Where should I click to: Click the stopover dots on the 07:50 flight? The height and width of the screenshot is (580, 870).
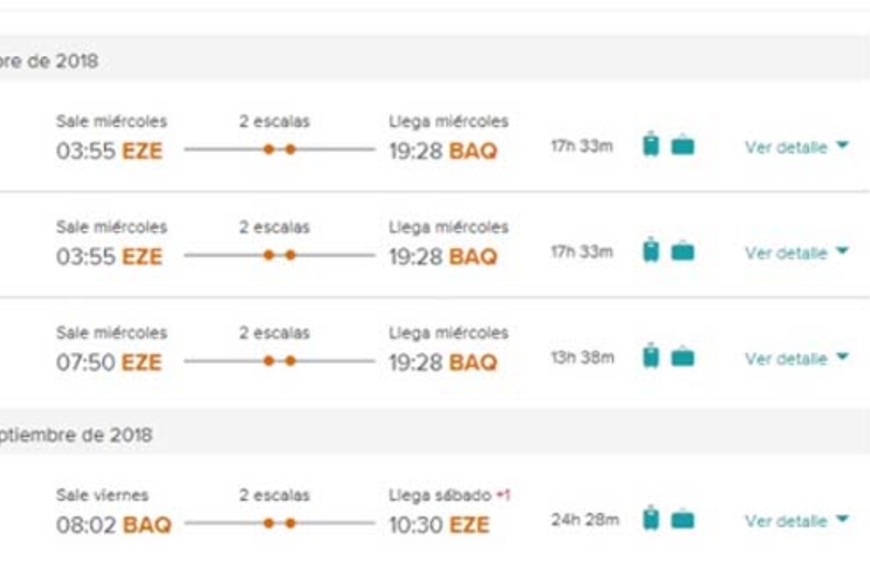[279, 361]
